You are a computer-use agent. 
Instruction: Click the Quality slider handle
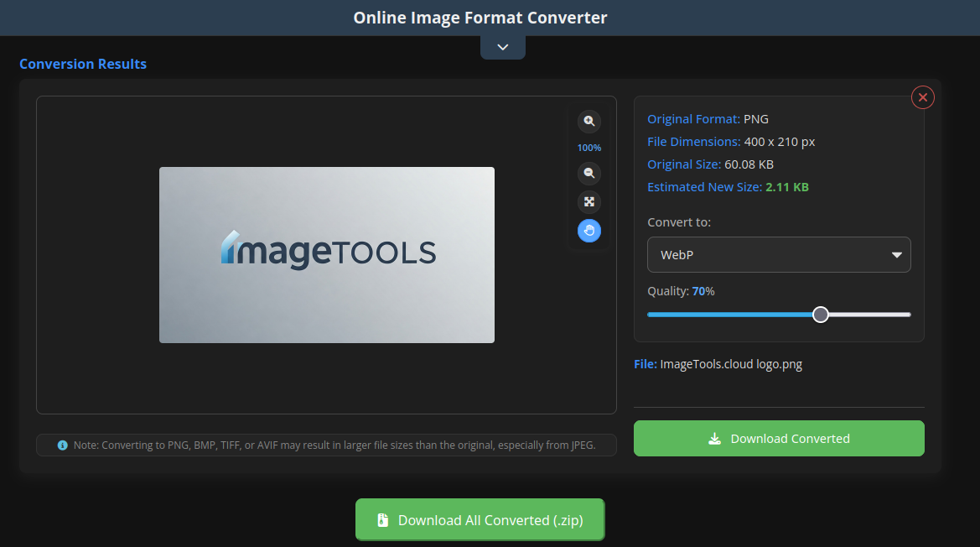coord(821,315)
